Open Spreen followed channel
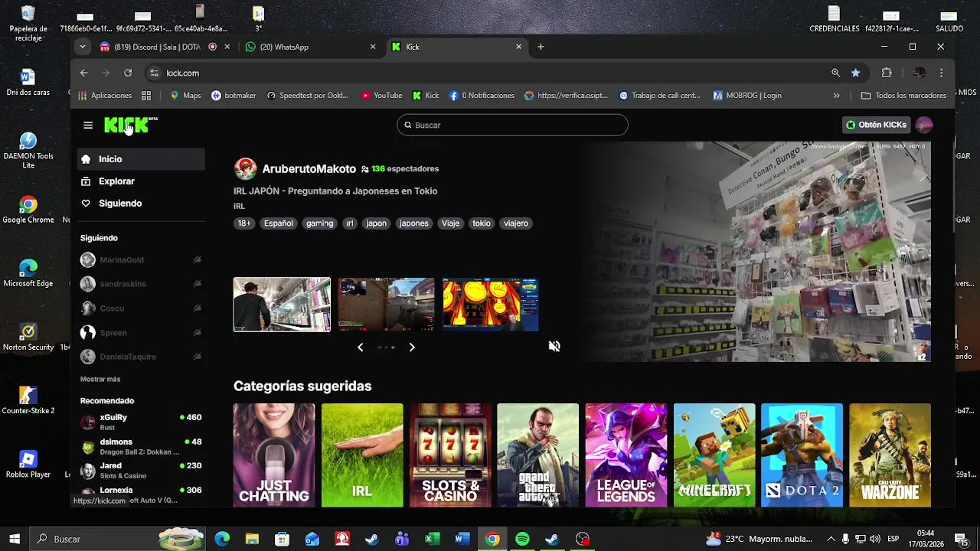This screenshot has width=980, height=551. click(x=141, y=333)
